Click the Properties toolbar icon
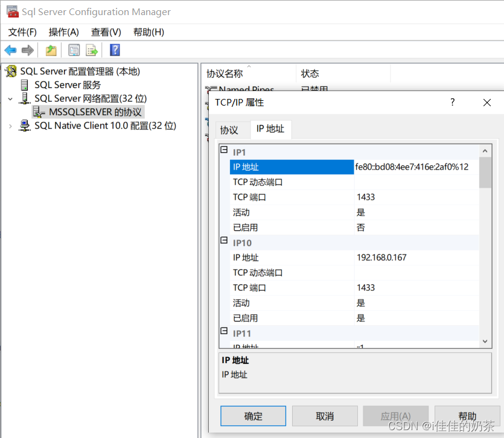Screen dimensions: 504x438 (x=74, y=50)
